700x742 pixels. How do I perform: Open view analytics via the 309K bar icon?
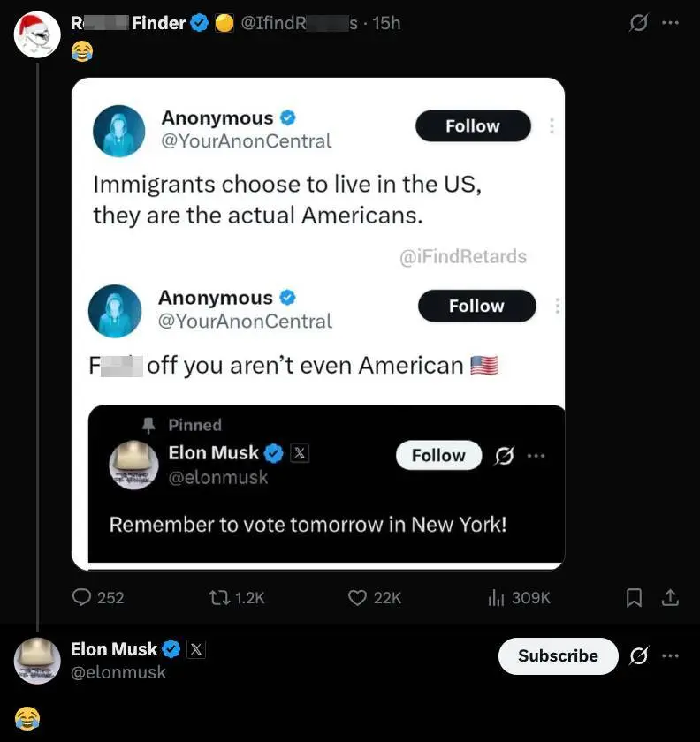[496, 598]
